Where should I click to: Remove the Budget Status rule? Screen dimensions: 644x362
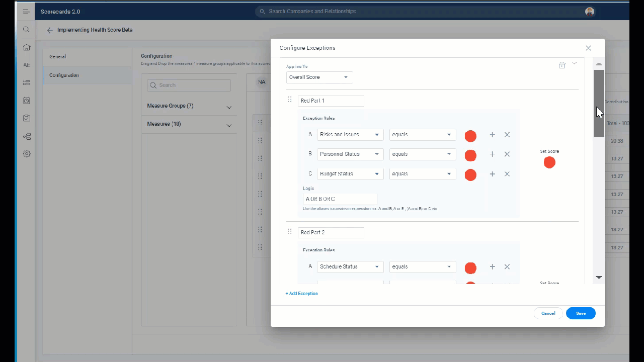tap(507, 174)
